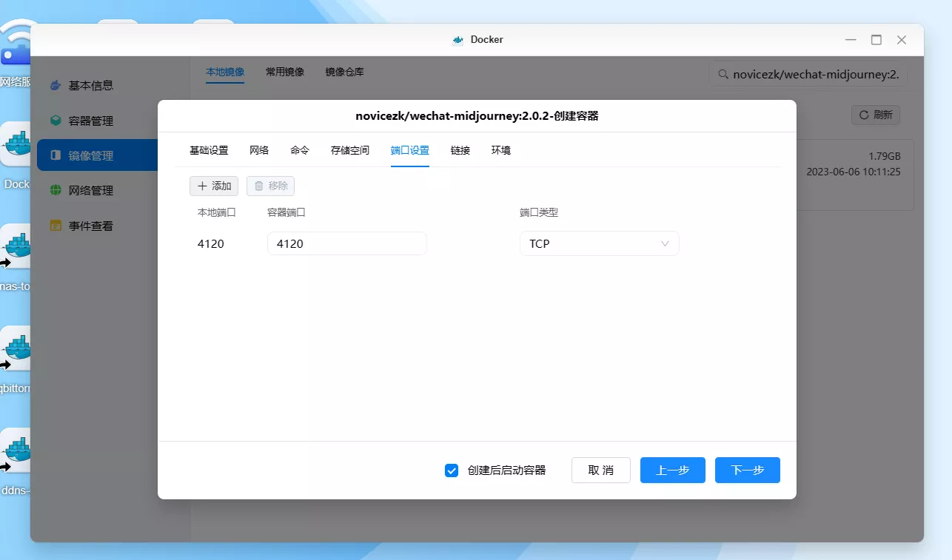Click search magnifier icon in Docker window
This screenshot has height=560, width=952.
pyautogui.click(x=723, y=74)
